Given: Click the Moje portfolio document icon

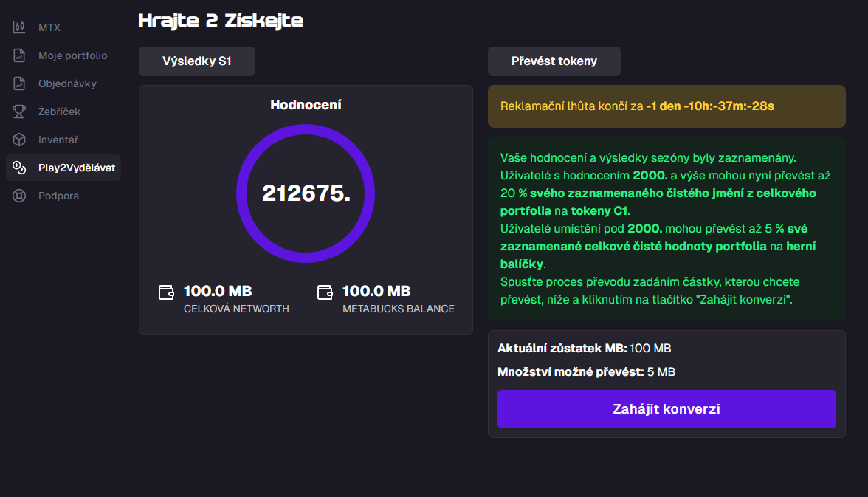Looking at the screenshot, I should tap(19, 55).
